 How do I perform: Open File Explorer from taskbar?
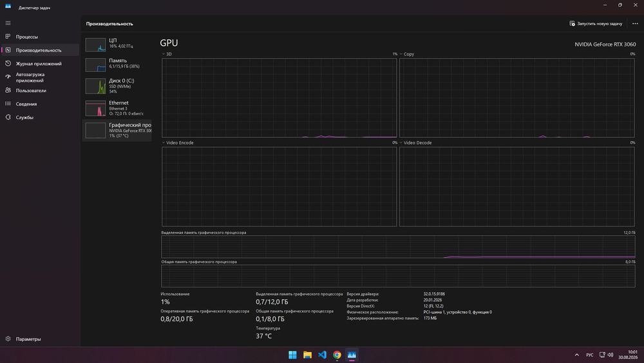[x=307, y=355]
